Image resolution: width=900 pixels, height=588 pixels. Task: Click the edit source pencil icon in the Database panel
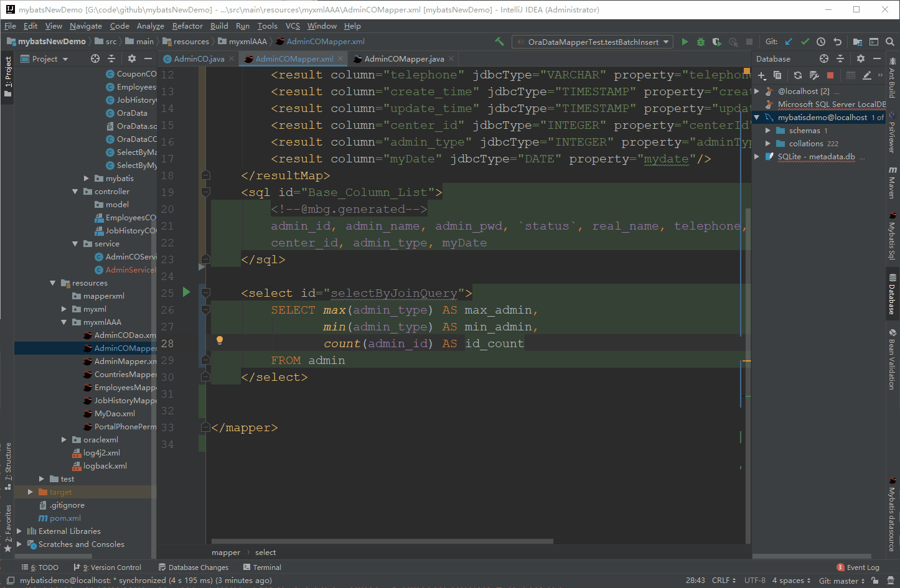867,75
